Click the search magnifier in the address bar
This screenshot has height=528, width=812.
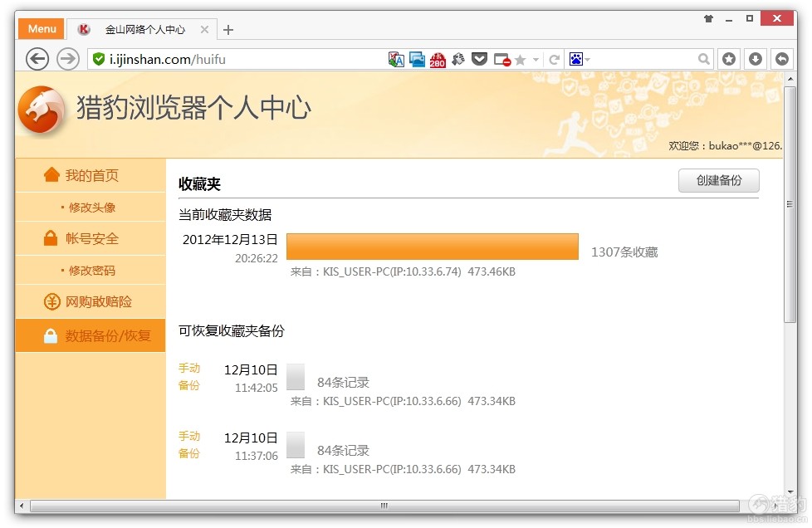pyautogui.click(x=704, y=59)
